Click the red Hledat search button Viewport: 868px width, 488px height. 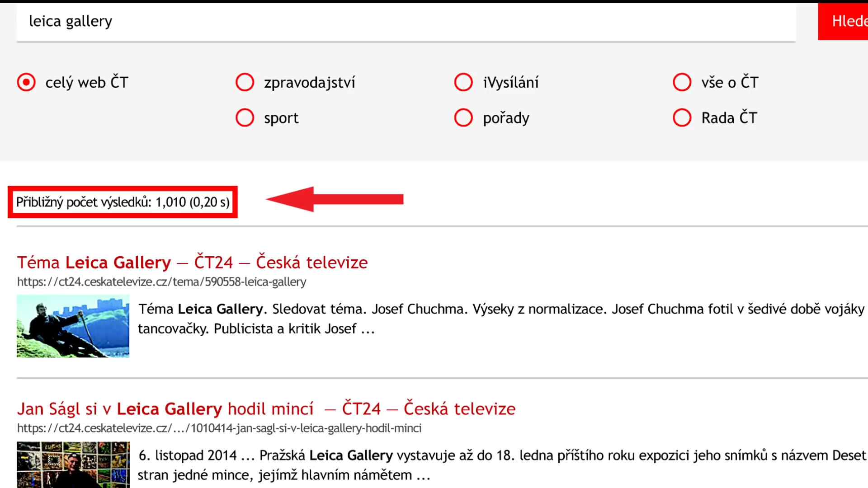tap(843, 21)
